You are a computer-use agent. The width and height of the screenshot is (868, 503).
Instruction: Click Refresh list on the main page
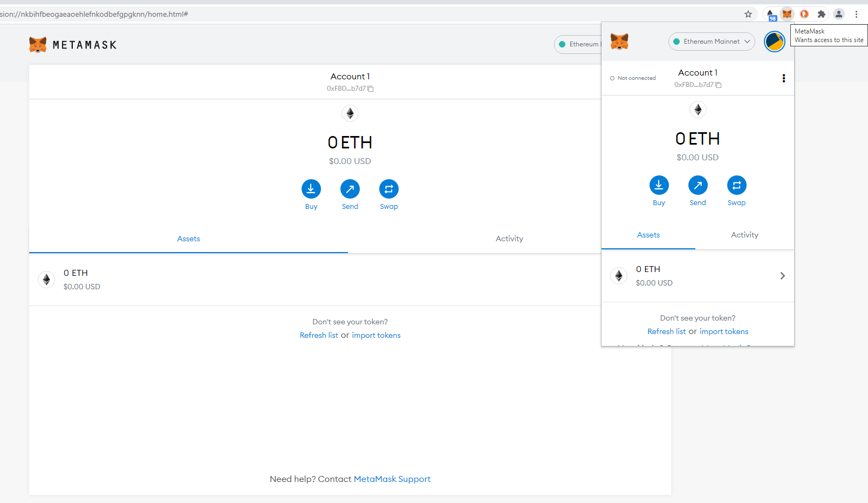coord(319,336)
